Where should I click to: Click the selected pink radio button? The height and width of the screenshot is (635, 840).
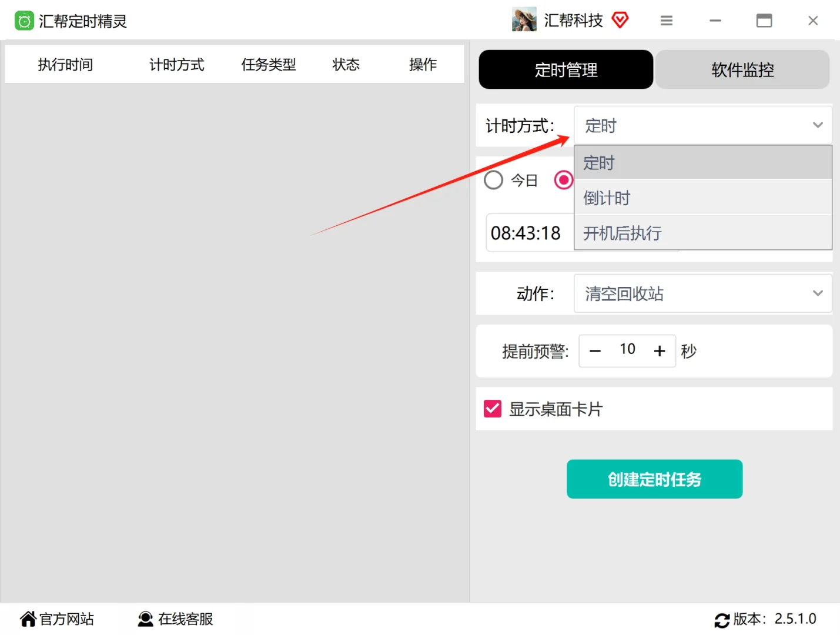(x=564, y=180)
